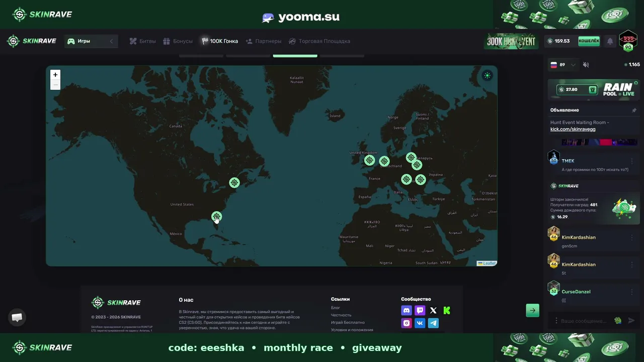
Task: Open the Бонусы menu item
Action: pyautogui.click(x=178, y=41)
